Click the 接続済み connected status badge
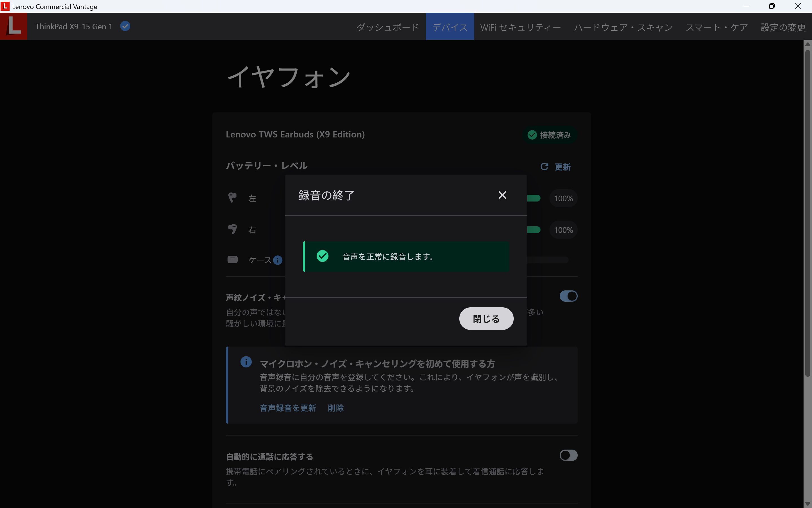This screenshot has width=812, height=508. [x=549, y=135]
